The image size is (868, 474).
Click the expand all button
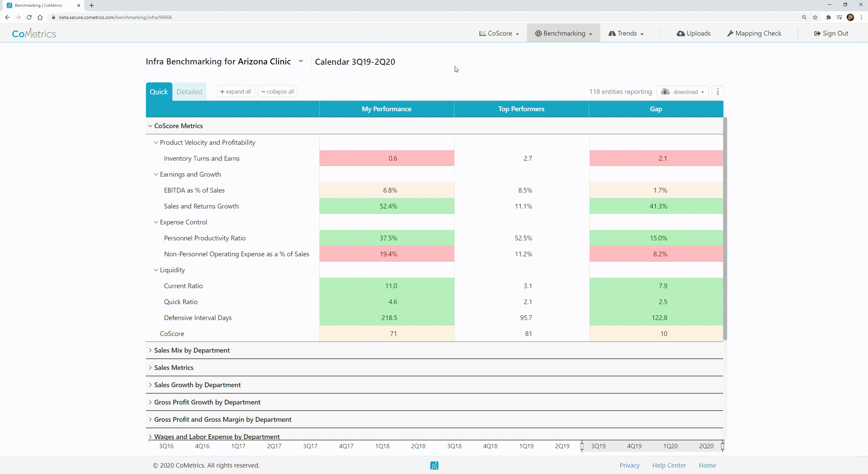tap(235, 91)
